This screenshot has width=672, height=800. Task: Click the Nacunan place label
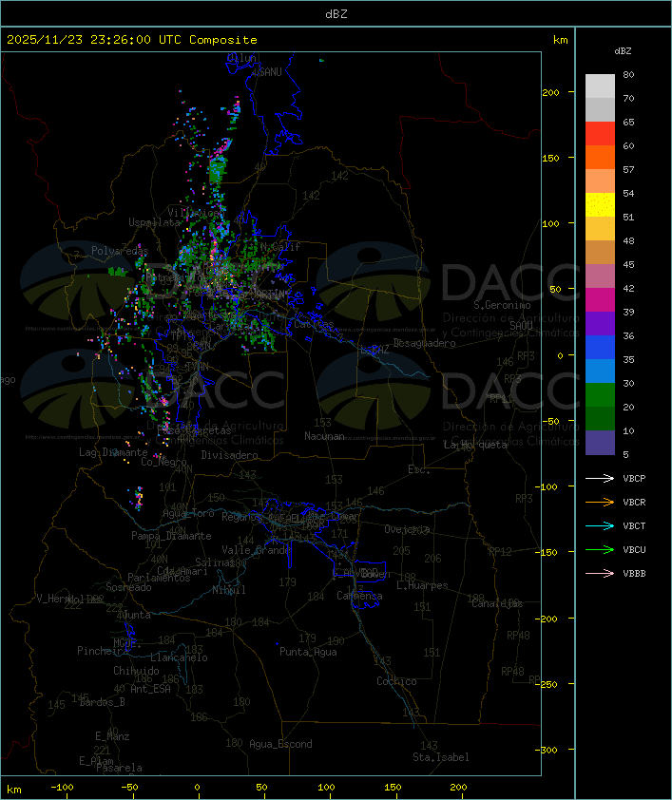(324, 436)
